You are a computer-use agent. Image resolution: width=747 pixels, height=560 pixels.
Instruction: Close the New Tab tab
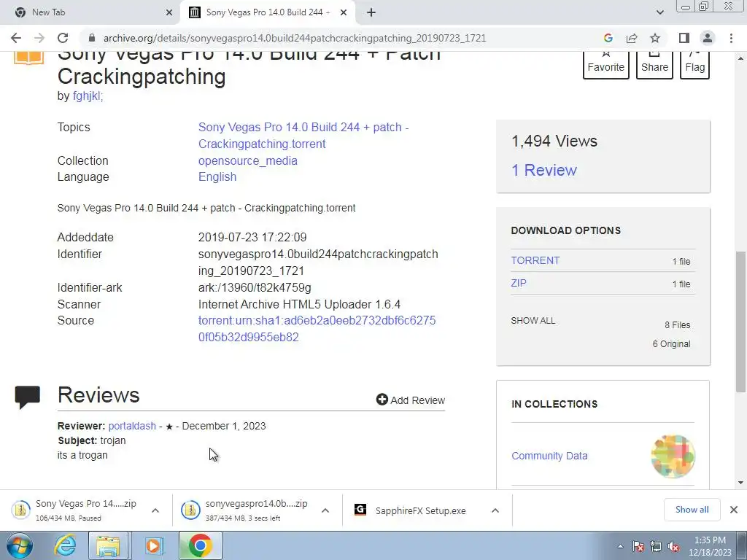pos(169,12)
